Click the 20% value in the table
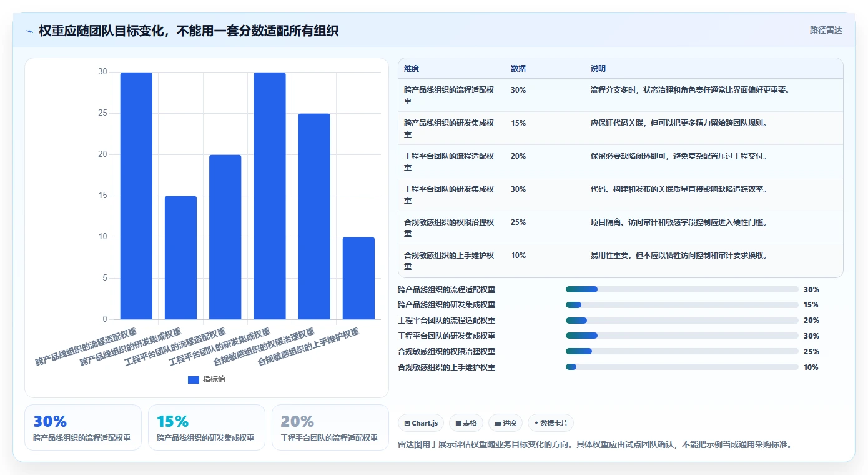The width and height of the screenshot is (868, 475). tap(518, 156)
